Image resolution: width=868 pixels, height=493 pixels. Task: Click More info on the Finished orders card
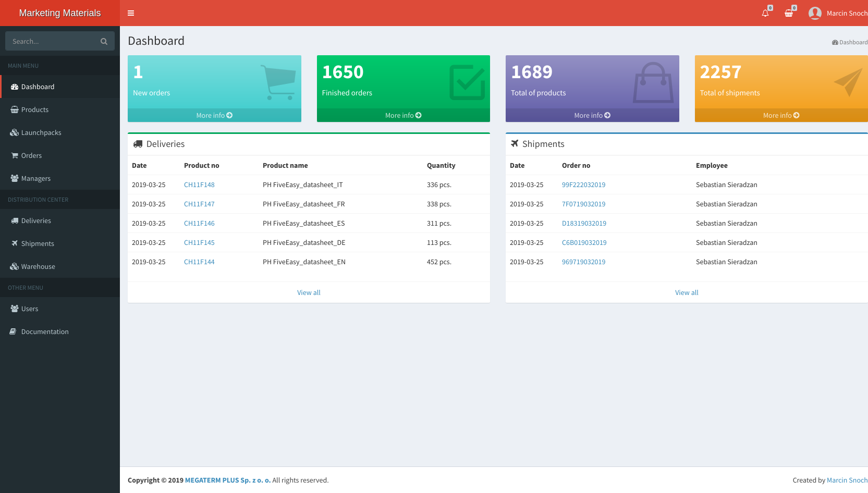pos(403,115)
